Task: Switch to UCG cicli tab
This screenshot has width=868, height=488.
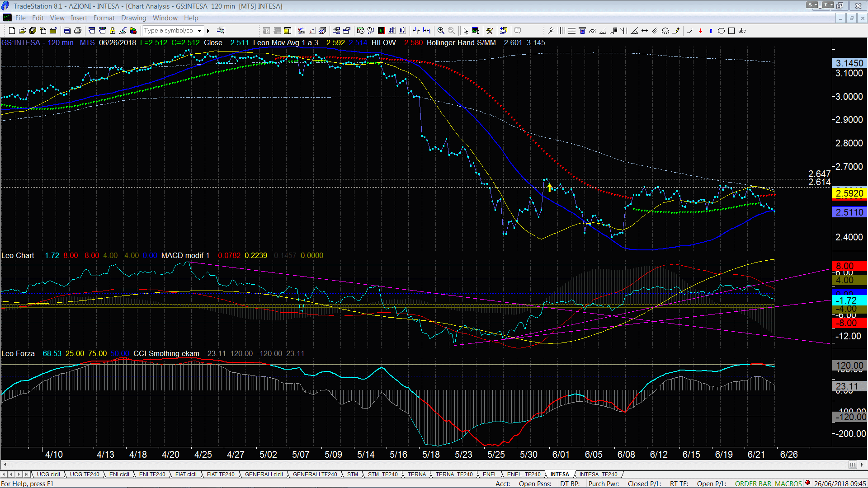Action: click(x=48, y=474)
